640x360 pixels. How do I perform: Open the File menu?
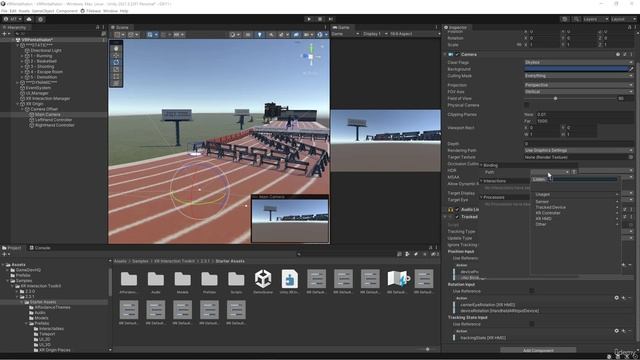pyautogui.click(x=4, y=11)
